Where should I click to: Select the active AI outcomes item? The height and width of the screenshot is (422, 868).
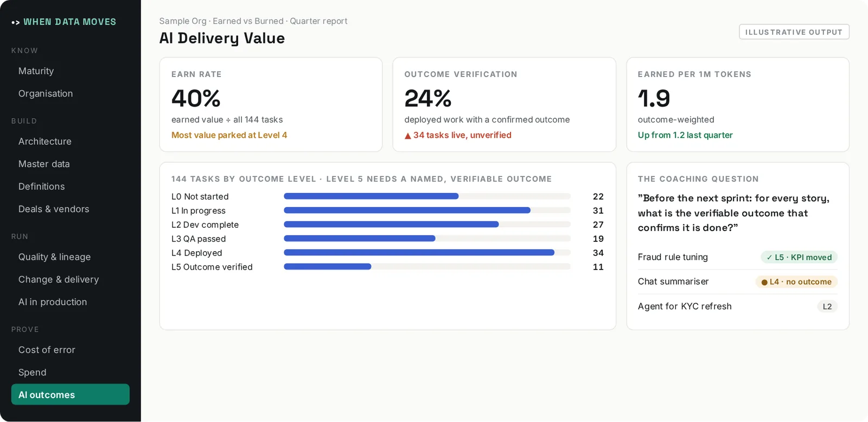71,394
